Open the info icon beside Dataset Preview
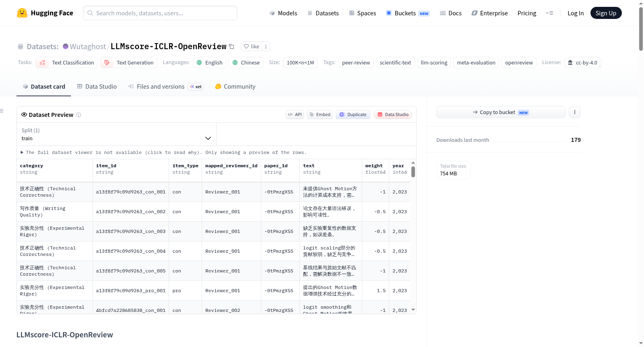 tap(78, 115)
